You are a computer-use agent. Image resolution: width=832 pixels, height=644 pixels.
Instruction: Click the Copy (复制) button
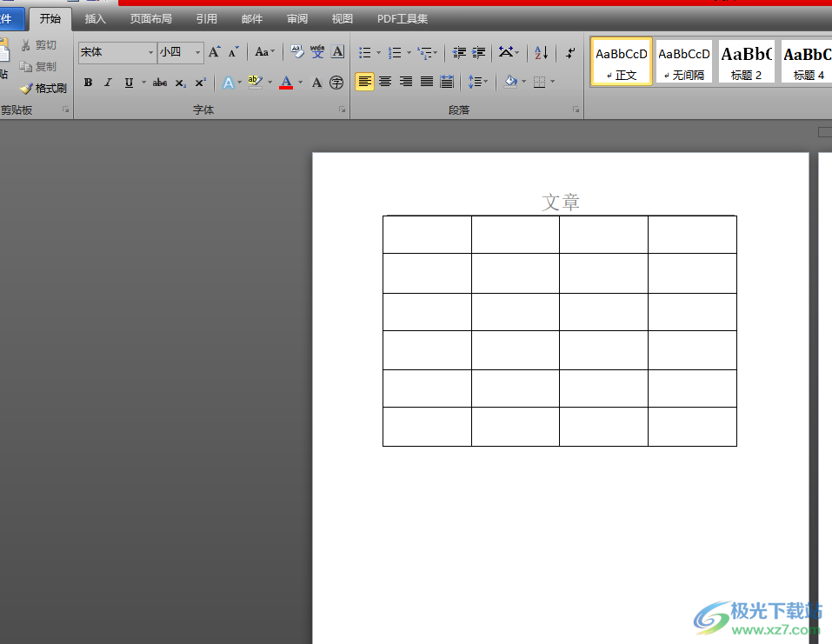tap(38, 66)
